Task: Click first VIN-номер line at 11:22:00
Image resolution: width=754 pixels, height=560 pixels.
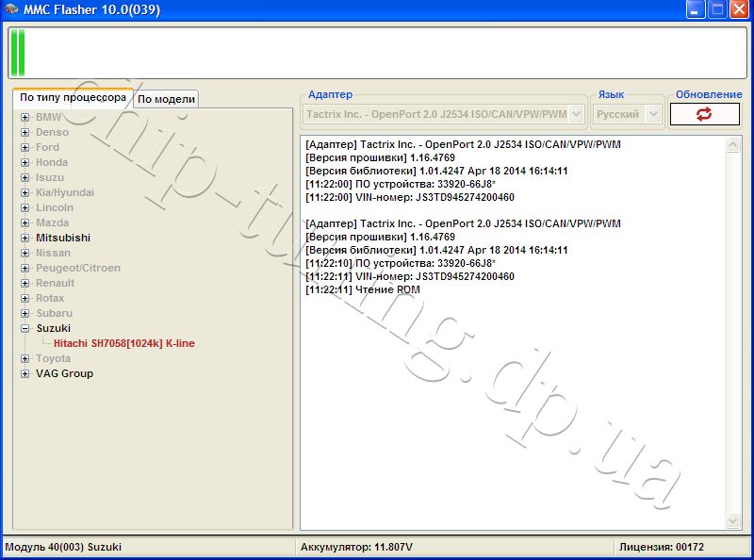Action: click(x=410, y=197)
